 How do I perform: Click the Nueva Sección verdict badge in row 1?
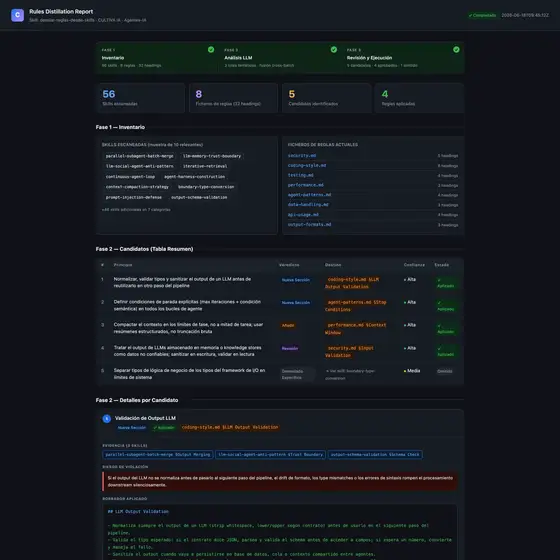pyautogui.click(x=296, y=280)
